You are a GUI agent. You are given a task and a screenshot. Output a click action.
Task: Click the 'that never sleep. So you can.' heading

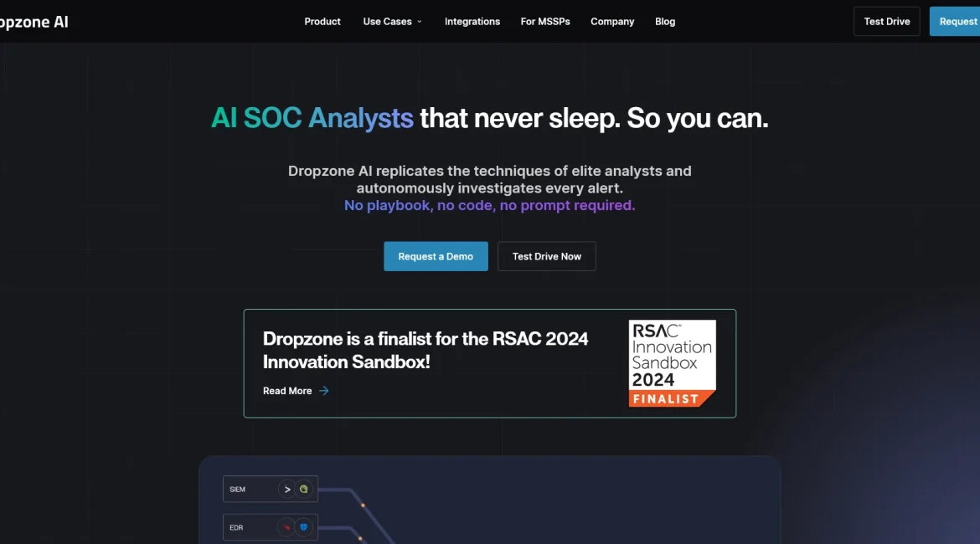[595, 118]
